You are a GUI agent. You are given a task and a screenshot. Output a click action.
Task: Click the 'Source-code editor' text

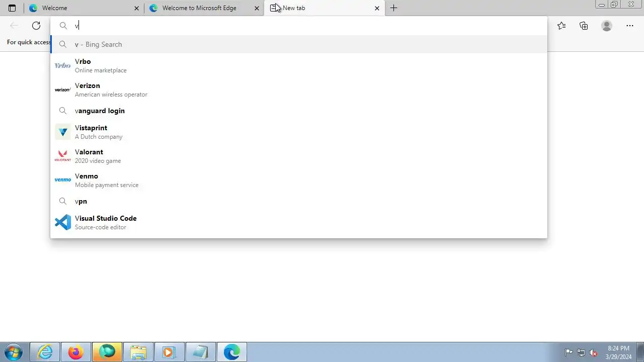pos(101,227)
